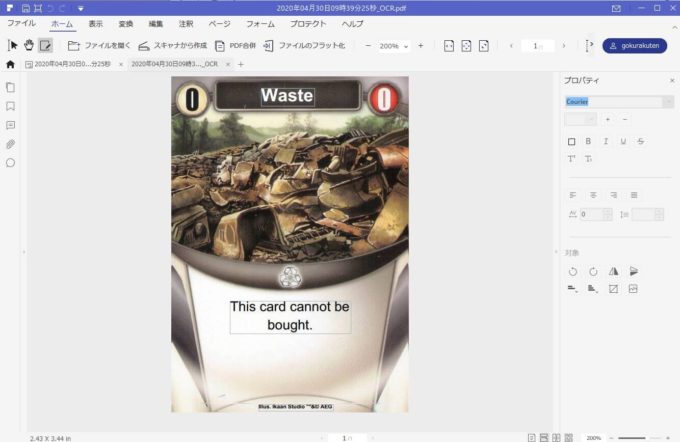Increase font size with plus
This screenshot has height=442, width=680.
[608, 119]
